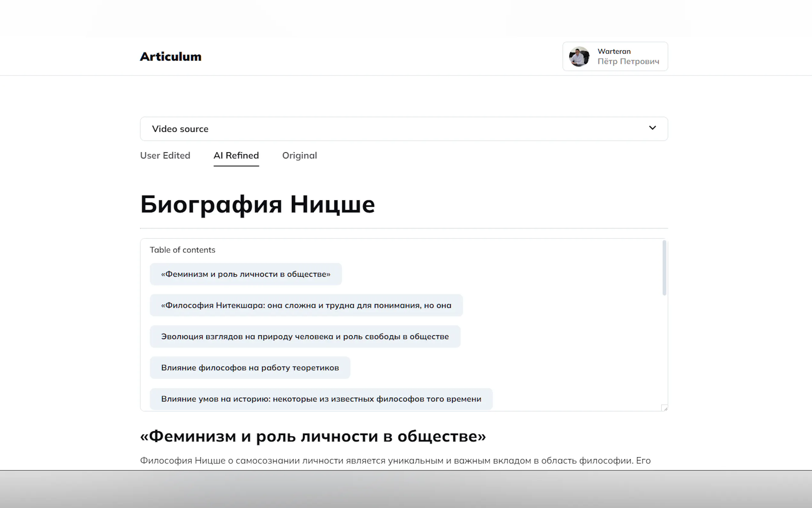Select the AI Refined tab

(x=236, y=155)
